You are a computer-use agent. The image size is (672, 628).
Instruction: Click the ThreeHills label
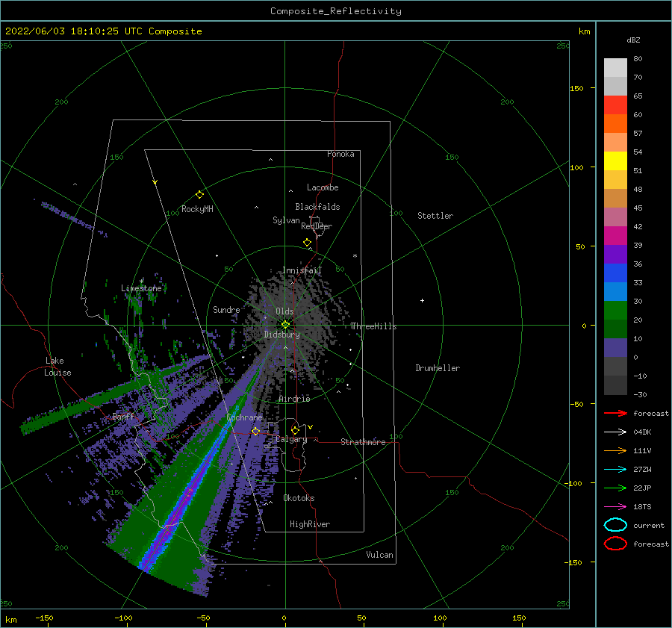pyautogui.click(x=374, y=326)
